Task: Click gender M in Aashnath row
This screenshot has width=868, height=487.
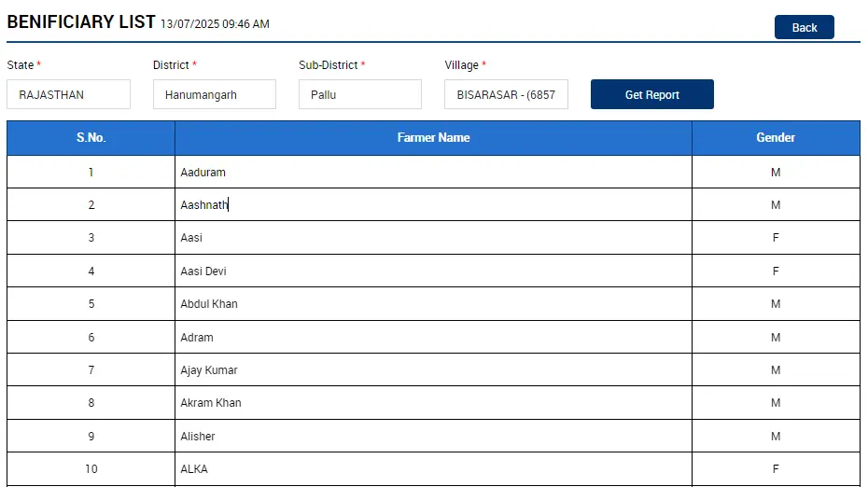Action: coord(776,204)
